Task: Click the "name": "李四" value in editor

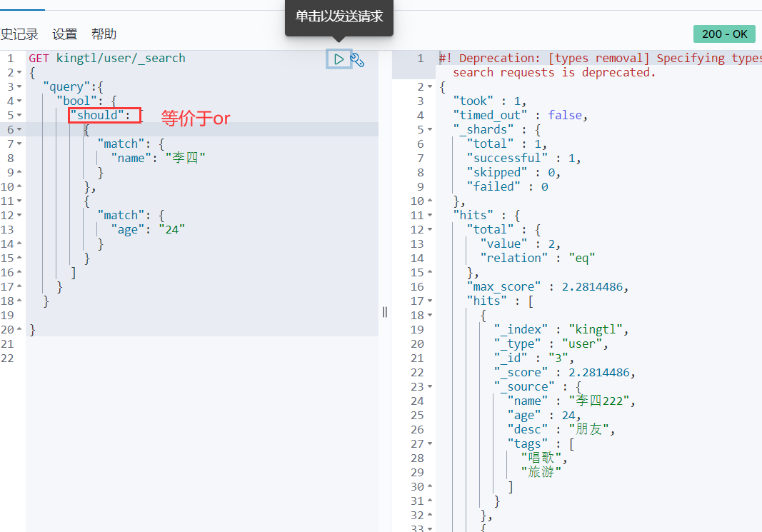Action: pyautogui.click(x=185, y=159)
